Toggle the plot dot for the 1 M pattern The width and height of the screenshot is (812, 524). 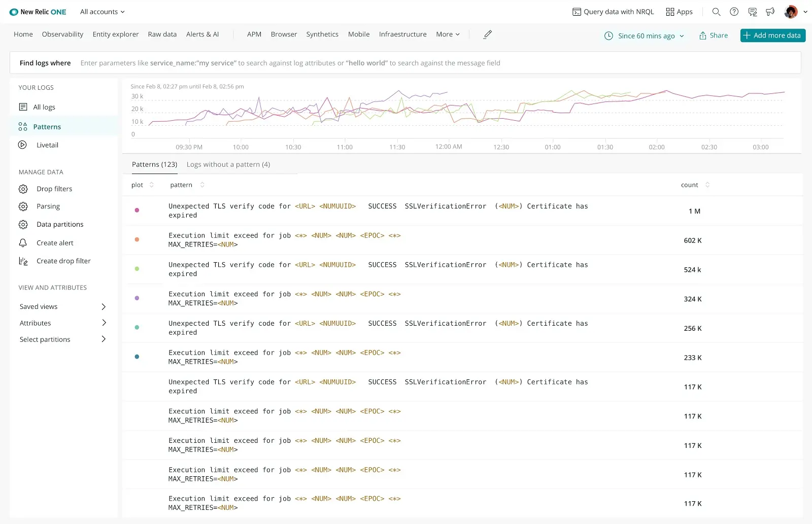coord(137,210)
